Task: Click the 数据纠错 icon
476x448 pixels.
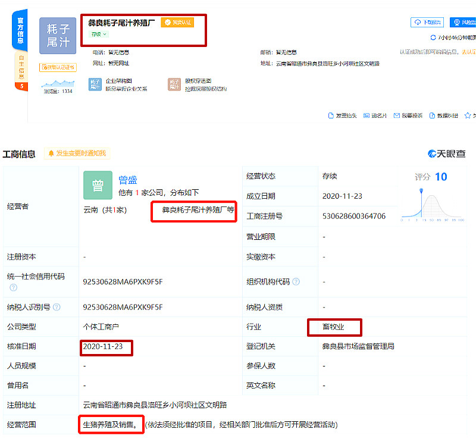Action: pyautogui.click(x=432, y=115)
